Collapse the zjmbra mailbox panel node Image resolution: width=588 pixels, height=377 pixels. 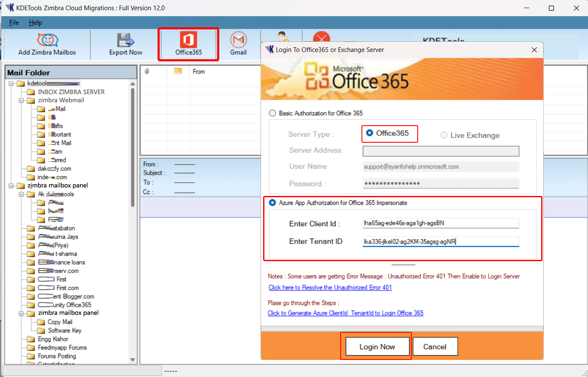pyautogui.click(x=11, y=186)
